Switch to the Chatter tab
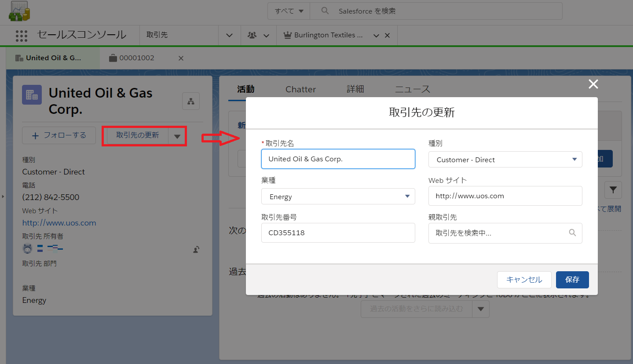 tap(300, 89)
